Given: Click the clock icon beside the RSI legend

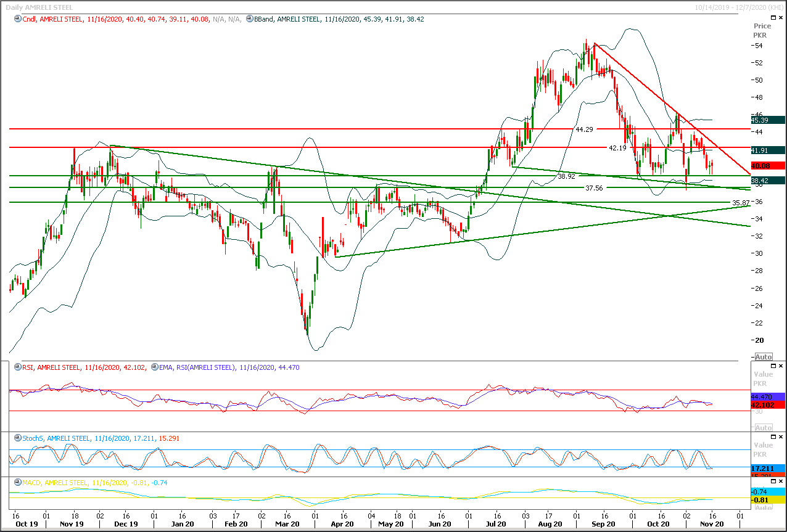Looking at the screenshot, I should 17,367.
